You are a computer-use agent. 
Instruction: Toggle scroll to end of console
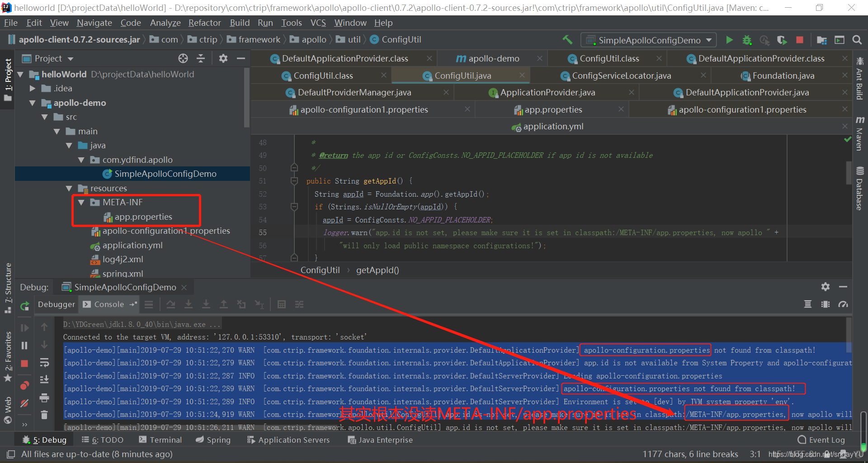tap(44, 380)
